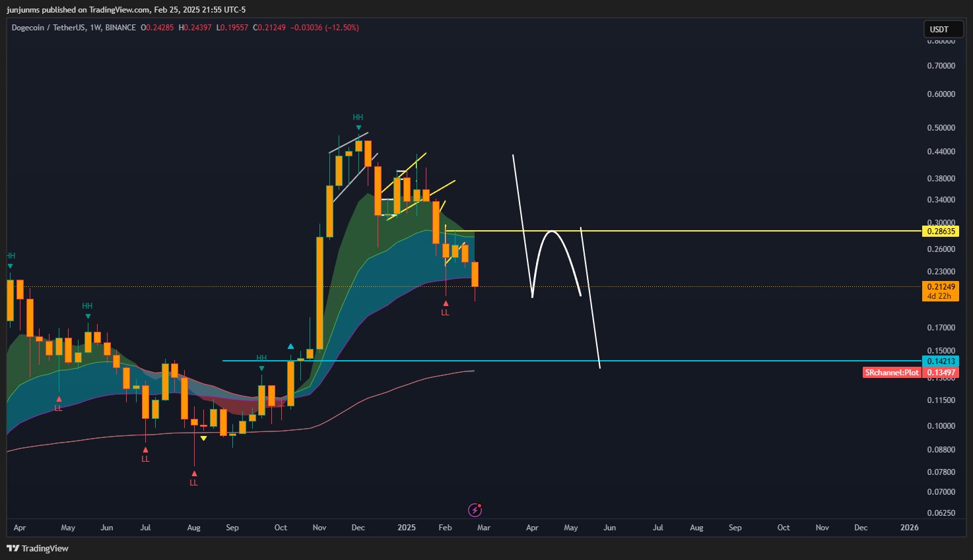Click the HH label at the far left edge
The height and width of the screenshot is (560, 973).
(10, 255)
